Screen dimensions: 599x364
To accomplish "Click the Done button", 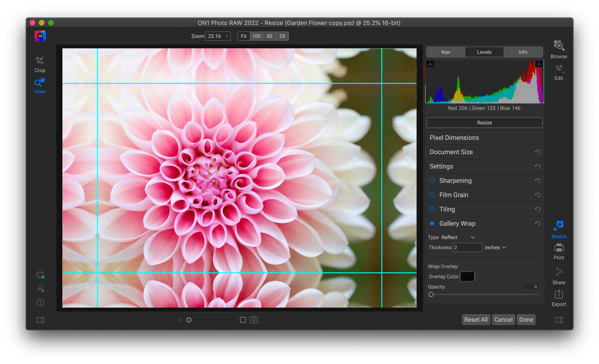I will coord(526,319).
